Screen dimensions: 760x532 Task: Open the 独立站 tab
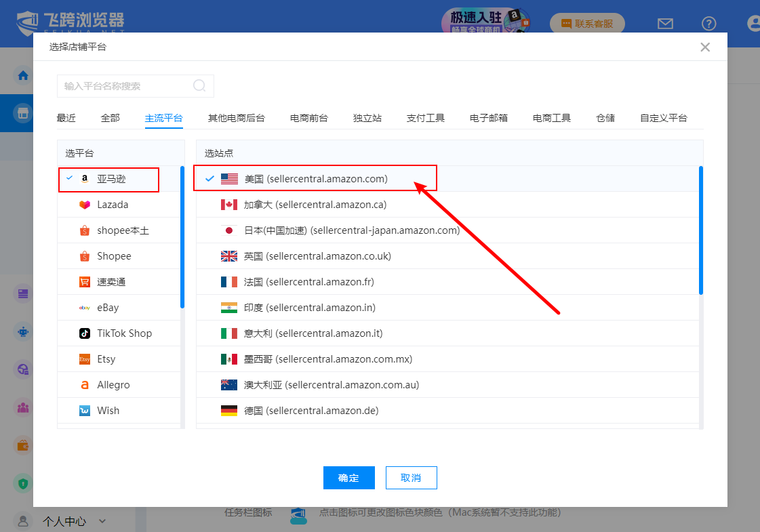pyautogui.click(x=367, y=118)
